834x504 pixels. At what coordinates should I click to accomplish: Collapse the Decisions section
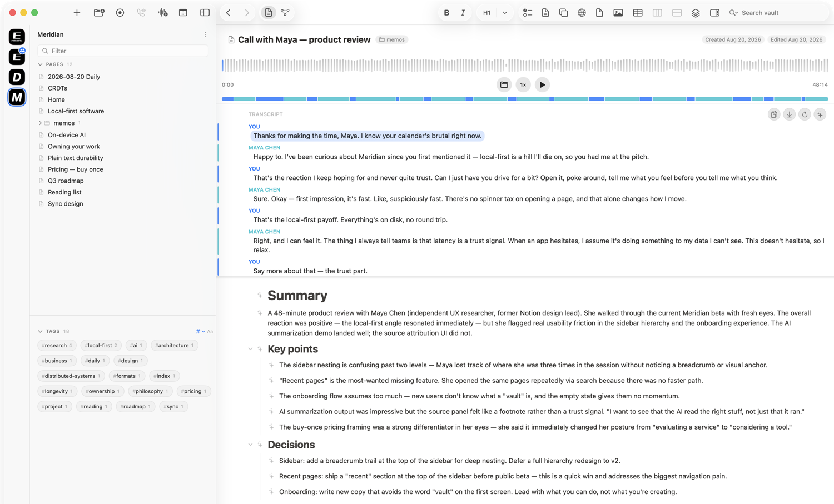coord(250,445)
